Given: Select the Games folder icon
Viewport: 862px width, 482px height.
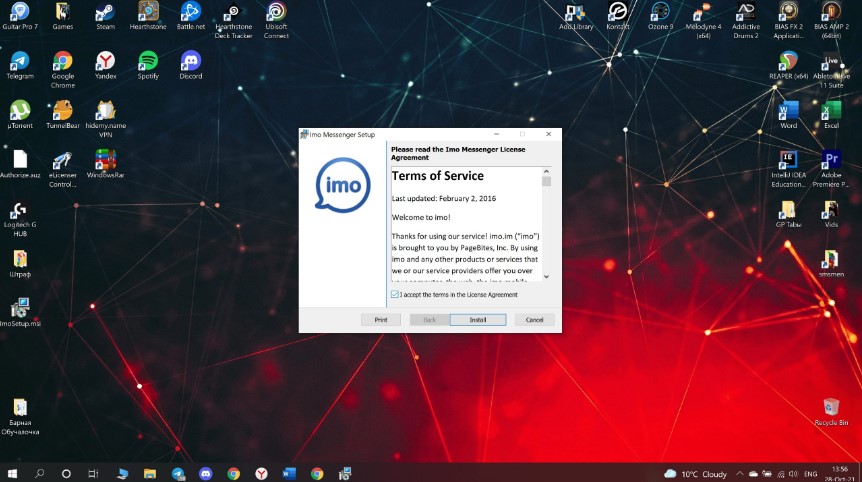Looking at the screenshot, I should (63, 15).
